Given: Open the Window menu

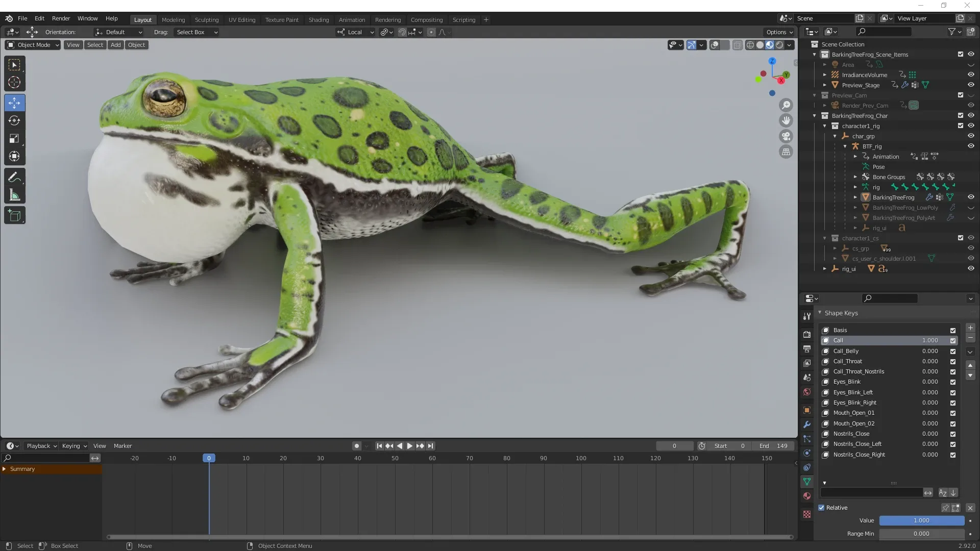Looking at the screenshot, I should point(87,18).
